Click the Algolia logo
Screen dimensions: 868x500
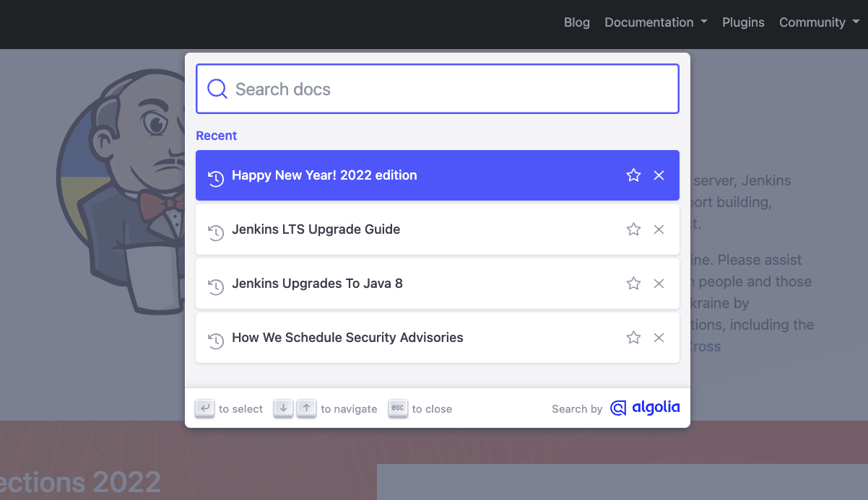pos(645,408)
